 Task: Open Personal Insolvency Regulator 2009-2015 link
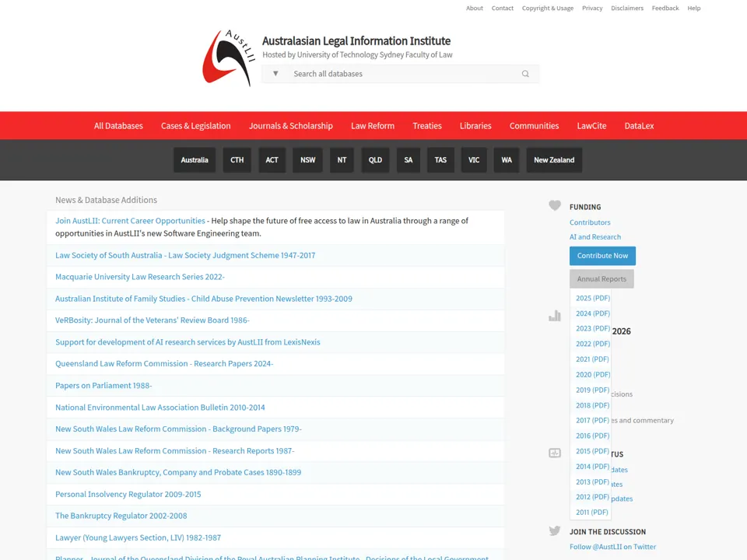click(x=128, y=495)
